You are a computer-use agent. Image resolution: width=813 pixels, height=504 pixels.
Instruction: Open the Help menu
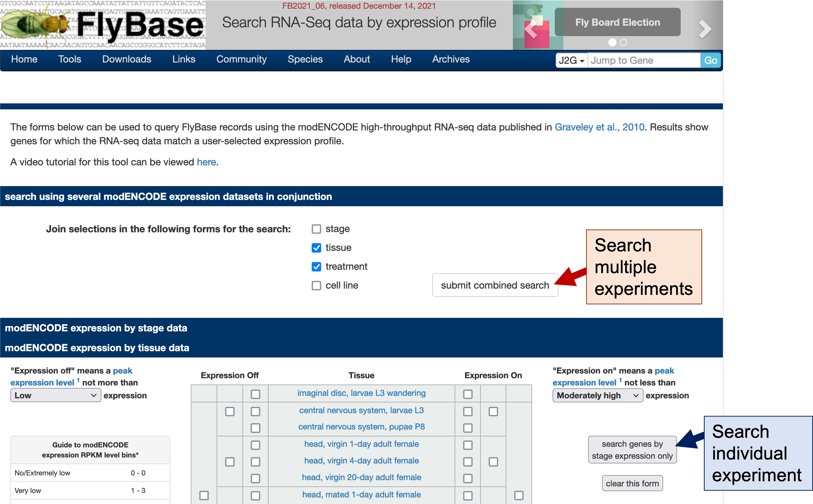click(401, 59)
